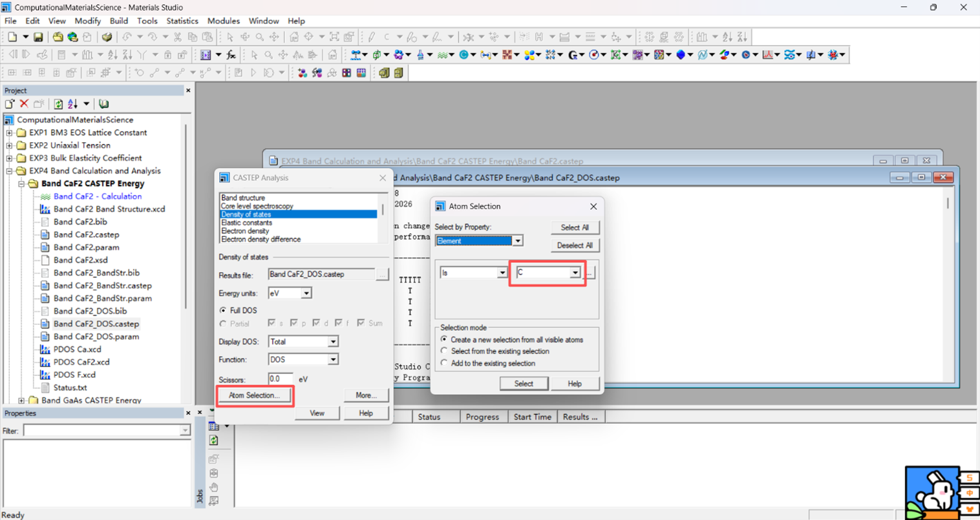
Task: Click the open folder toolbar icon
Action: pyautogui.click(x=58, y=37)
